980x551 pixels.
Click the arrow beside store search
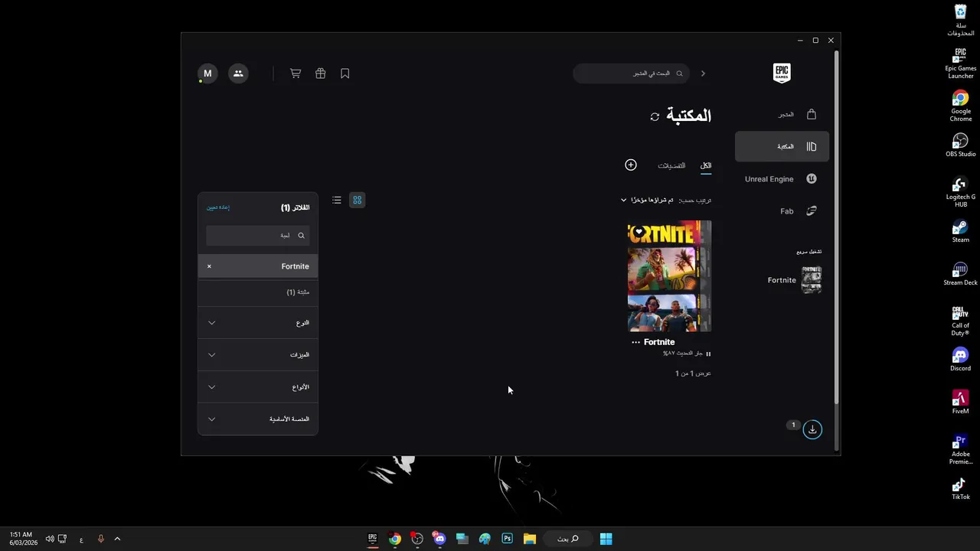[x=703, y=73]
